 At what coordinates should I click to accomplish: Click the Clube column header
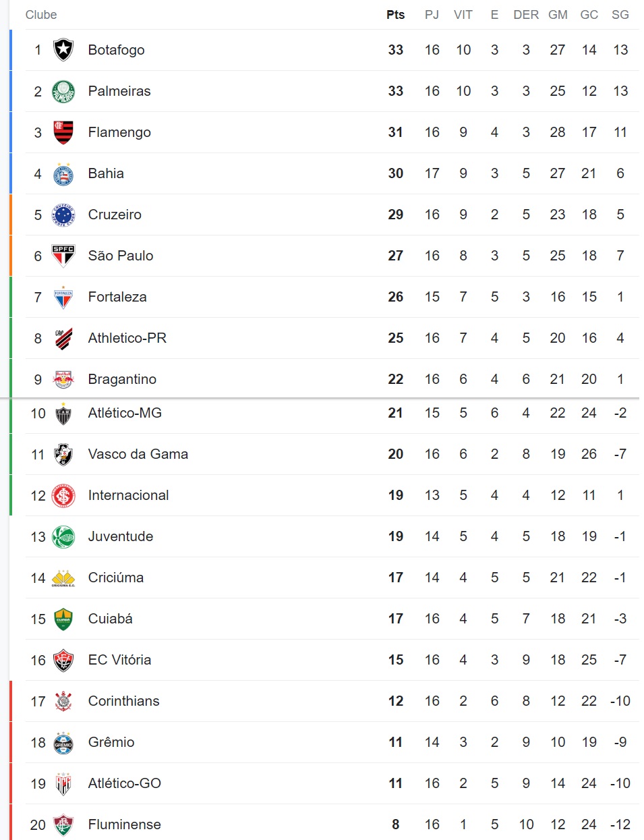pyautogui.click(x=41, y=15)
